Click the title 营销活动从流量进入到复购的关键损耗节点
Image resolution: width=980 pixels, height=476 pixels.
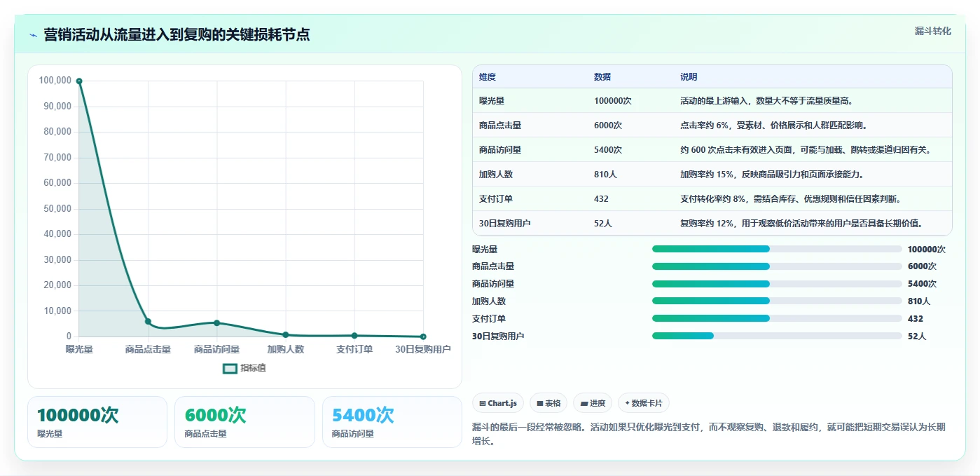click(x=177, y=35)
